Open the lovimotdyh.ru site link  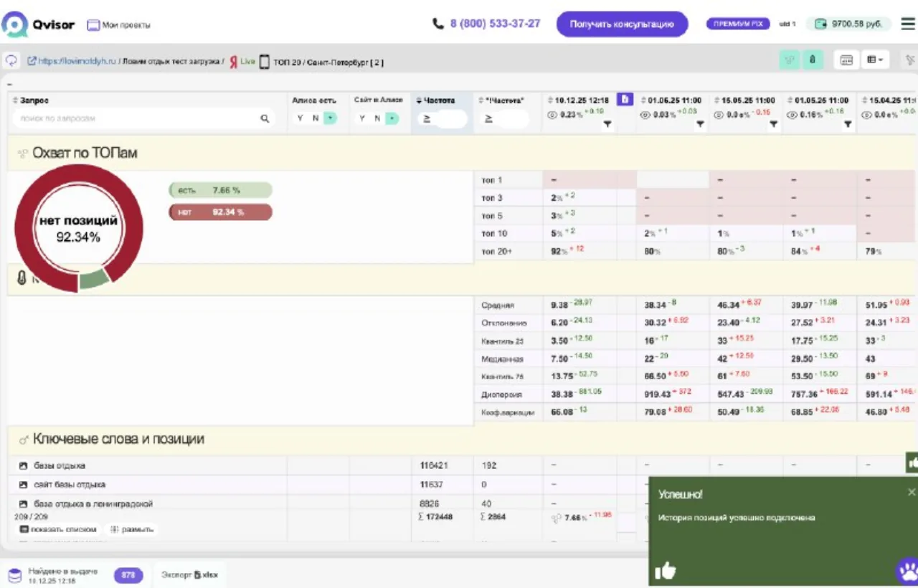(x=72, y=62)
